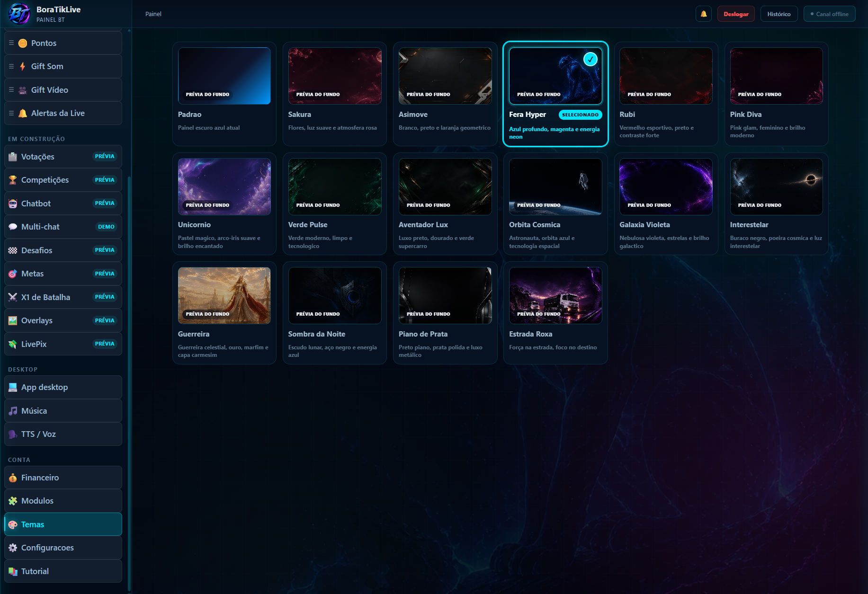Image resolution: width=868 pixels, height=594 pixels.
Task: Select the Guerreira theme preview
Action: point(224,295)
